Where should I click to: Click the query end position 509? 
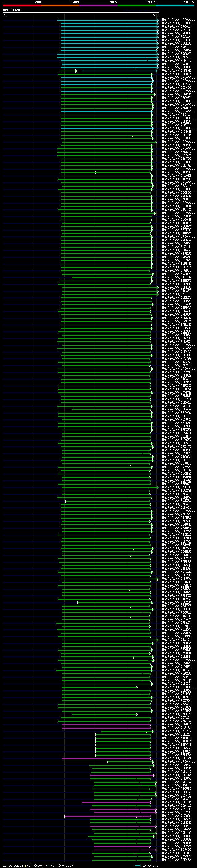click(x=155, y=15)
